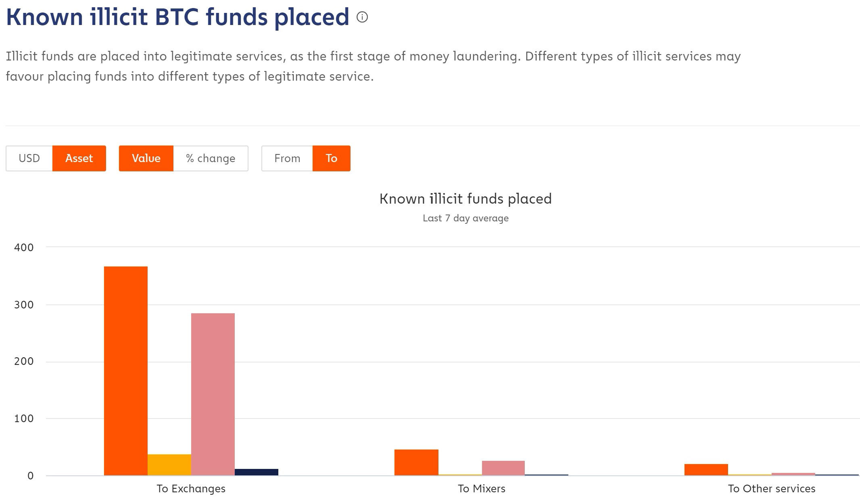Select the Value display option
Viewport: 860px width, 504px height.
(x=146, y=158)
